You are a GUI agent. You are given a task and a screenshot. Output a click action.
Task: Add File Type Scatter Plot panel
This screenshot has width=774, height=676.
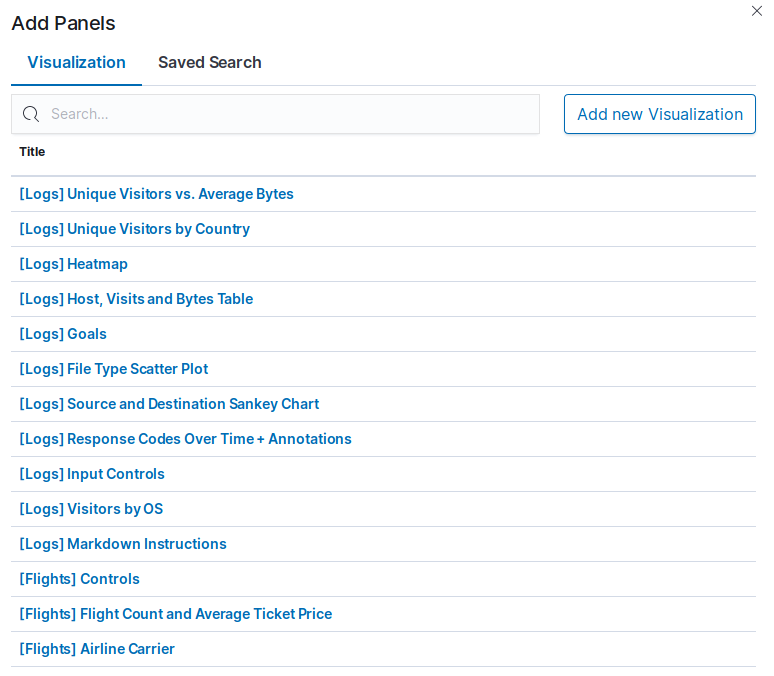coord(114,369)
